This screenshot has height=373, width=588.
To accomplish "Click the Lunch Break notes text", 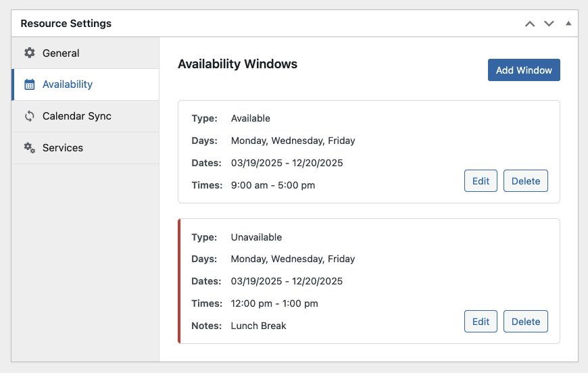I will [258, 326].
